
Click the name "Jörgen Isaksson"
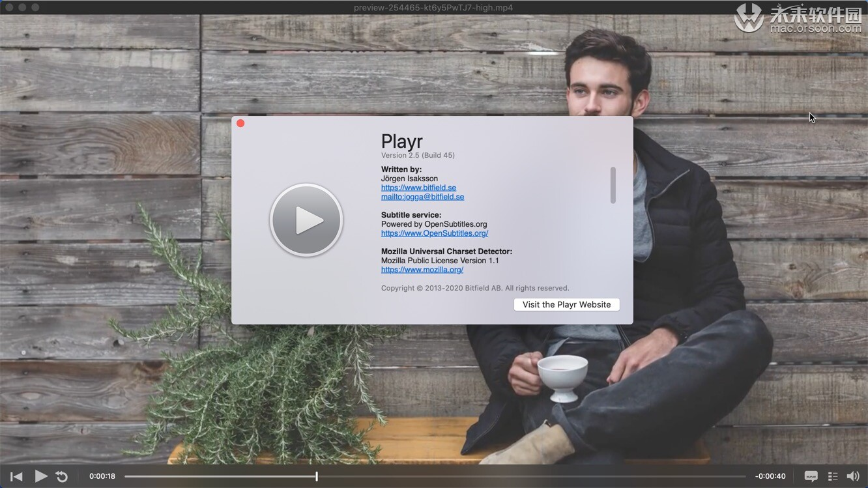[x=409, y=179]
